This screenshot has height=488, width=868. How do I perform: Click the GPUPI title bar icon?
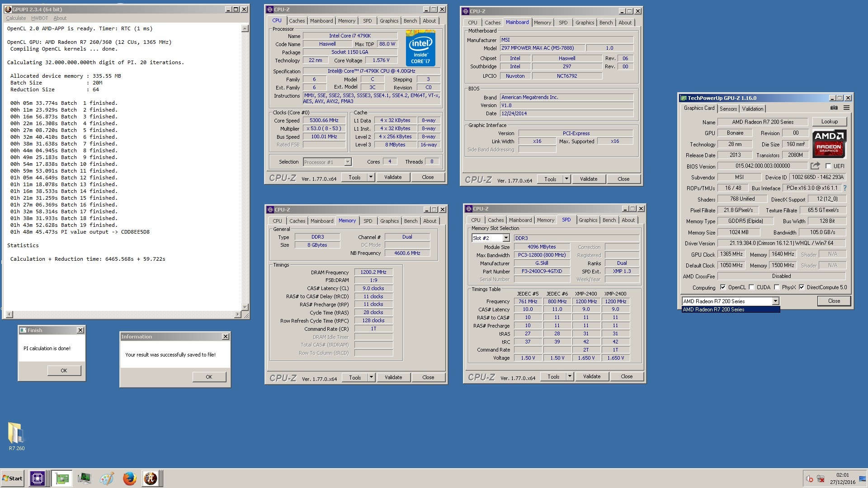tap(8, 9)
